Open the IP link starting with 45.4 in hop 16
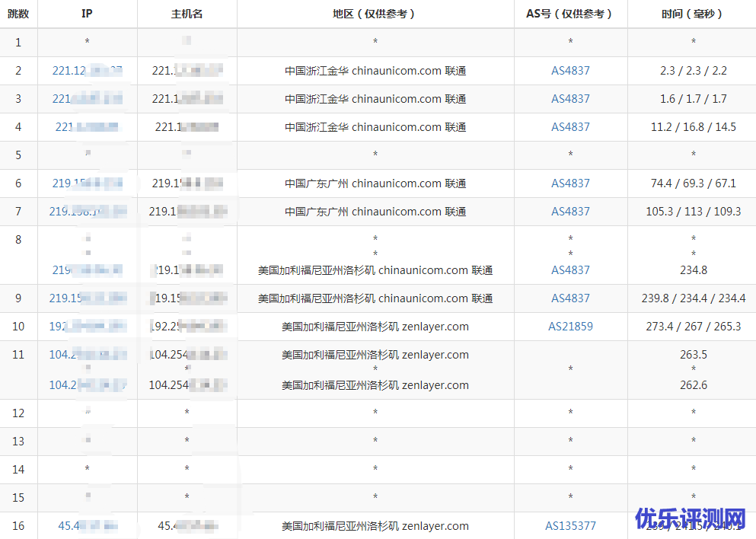This screenshot has width=756, height=539. pyautogui.click(x=87, y=526)
